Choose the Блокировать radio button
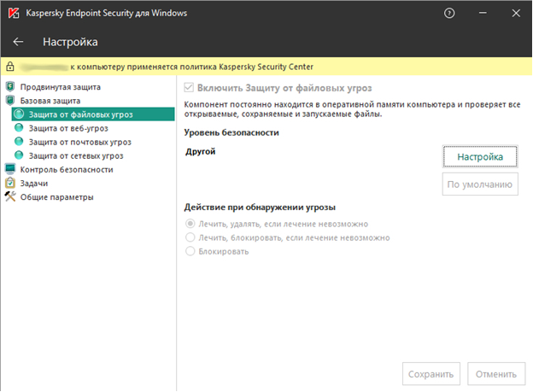This screenshot has height=392, width=533. [190, 251]
